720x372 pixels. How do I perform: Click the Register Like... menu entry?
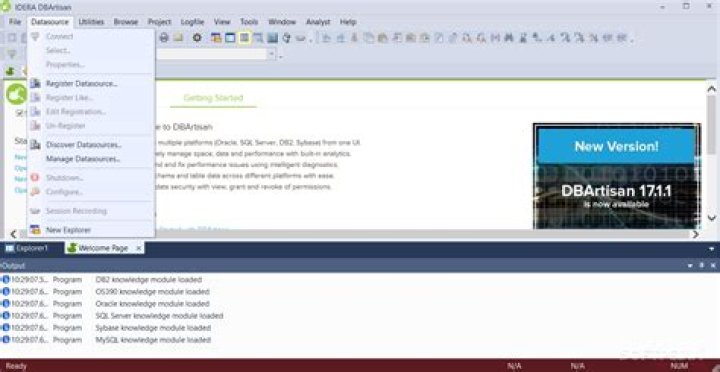(91, 98)
